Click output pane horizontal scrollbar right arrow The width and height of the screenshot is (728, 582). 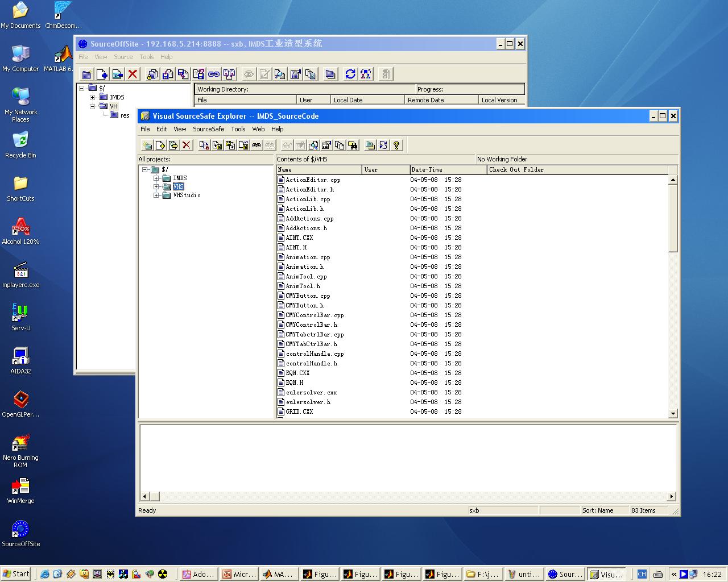(x=671, y=496)
